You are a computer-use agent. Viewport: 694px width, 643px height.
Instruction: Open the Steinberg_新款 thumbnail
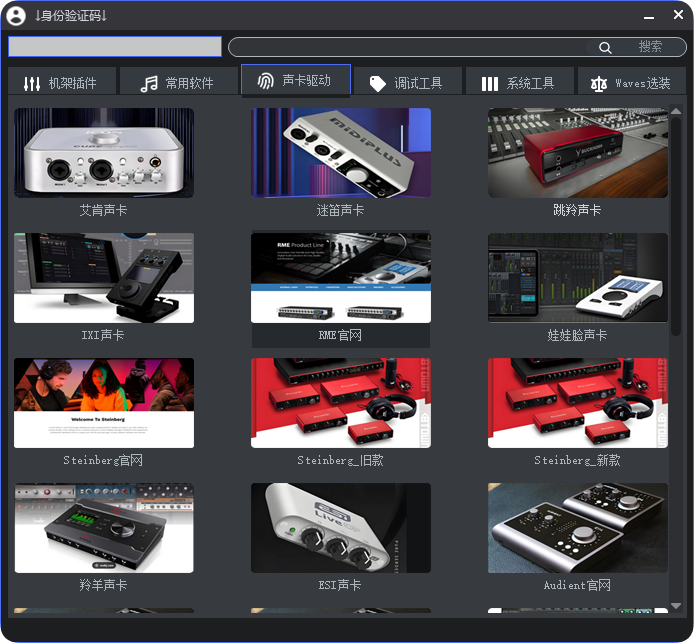(578, 403)
